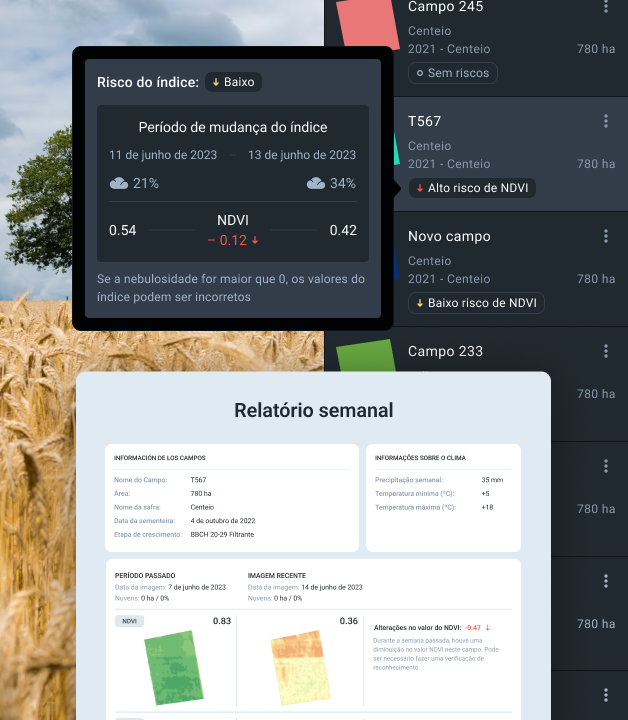Click the NDVI tag in the weekly report
628x720 pixels.
click(129, 621)
